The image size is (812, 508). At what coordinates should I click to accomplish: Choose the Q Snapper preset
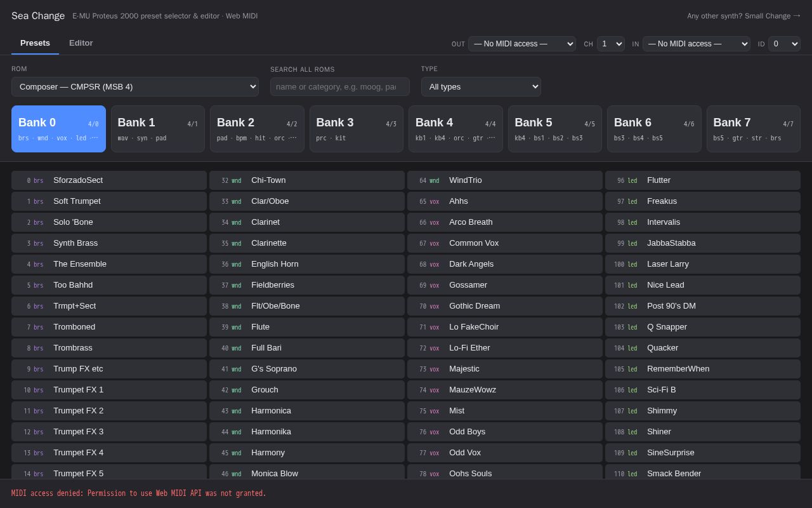point(703,327)
